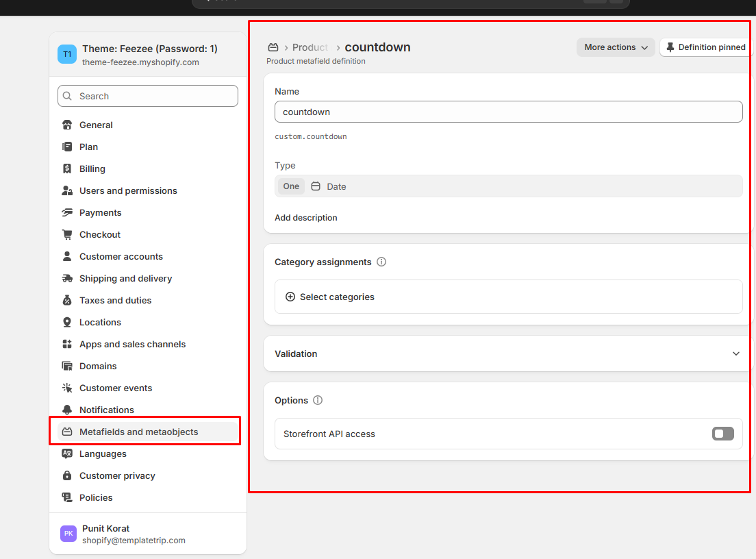Click the Checkout cart icon
Viewport: 756px width, 559px height.
click(67, 234)
